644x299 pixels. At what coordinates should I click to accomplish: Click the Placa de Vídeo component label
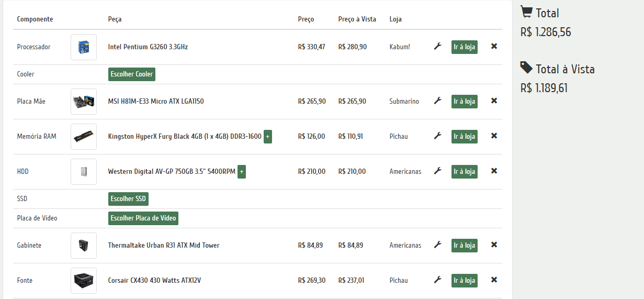tap(37, 218)
